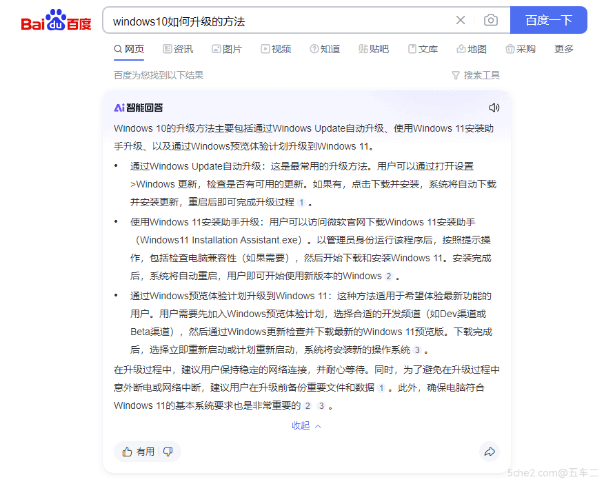Go to the 文库 tab
This screenshot has height=482, width=604.
423,49
